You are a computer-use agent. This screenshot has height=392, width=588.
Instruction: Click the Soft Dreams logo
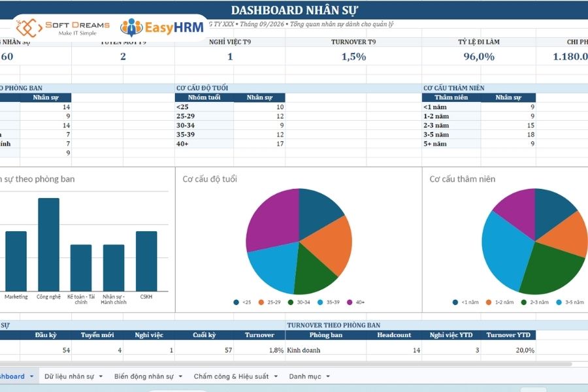[x=63, y=27]
